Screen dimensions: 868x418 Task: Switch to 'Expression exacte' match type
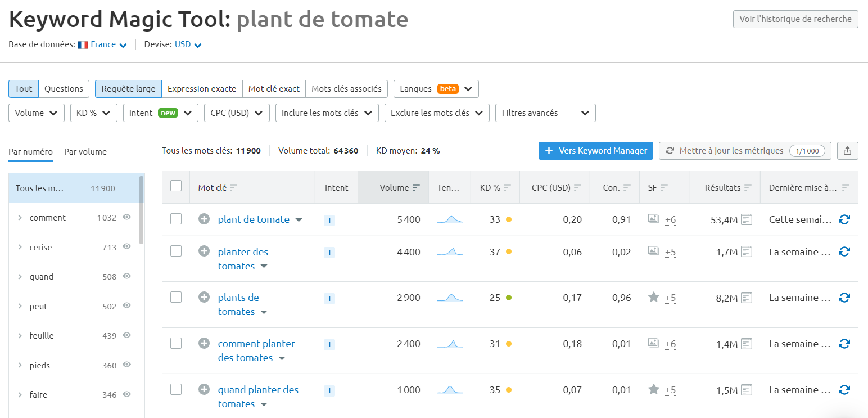click(x=202, y=89)
